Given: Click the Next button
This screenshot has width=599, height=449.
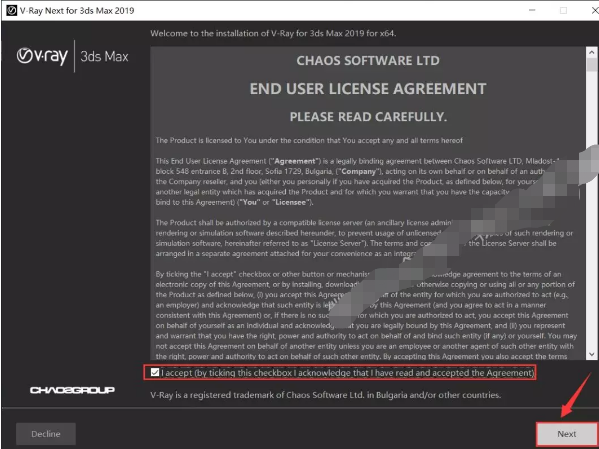Looking at the screenshot, I should [x=567, y=434].
